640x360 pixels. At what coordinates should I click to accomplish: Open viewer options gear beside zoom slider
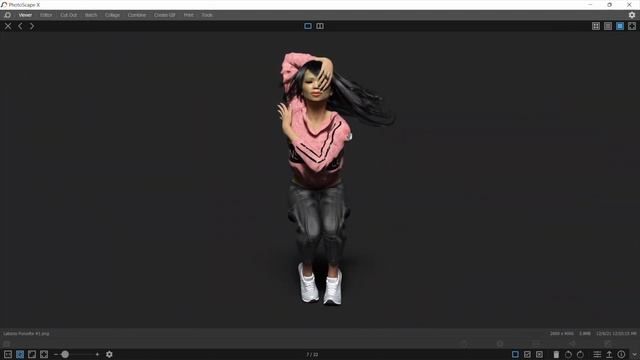point(109,354)
